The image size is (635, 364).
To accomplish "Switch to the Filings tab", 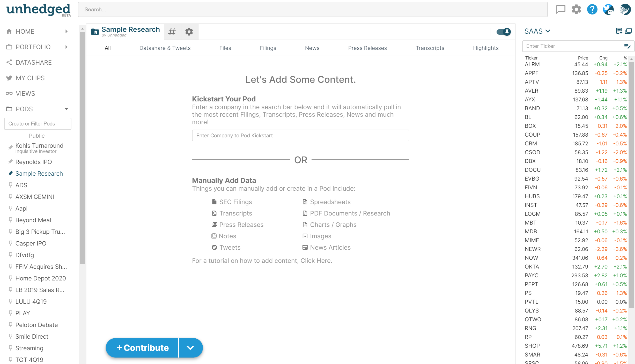I will click(268, 48).
